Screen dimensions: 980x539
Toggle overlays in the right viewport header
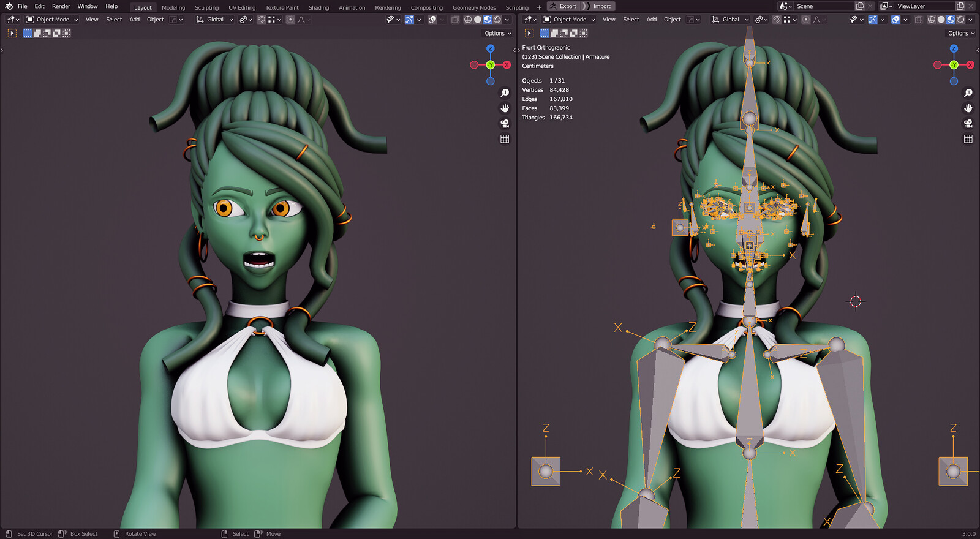(x=895, y=20)
